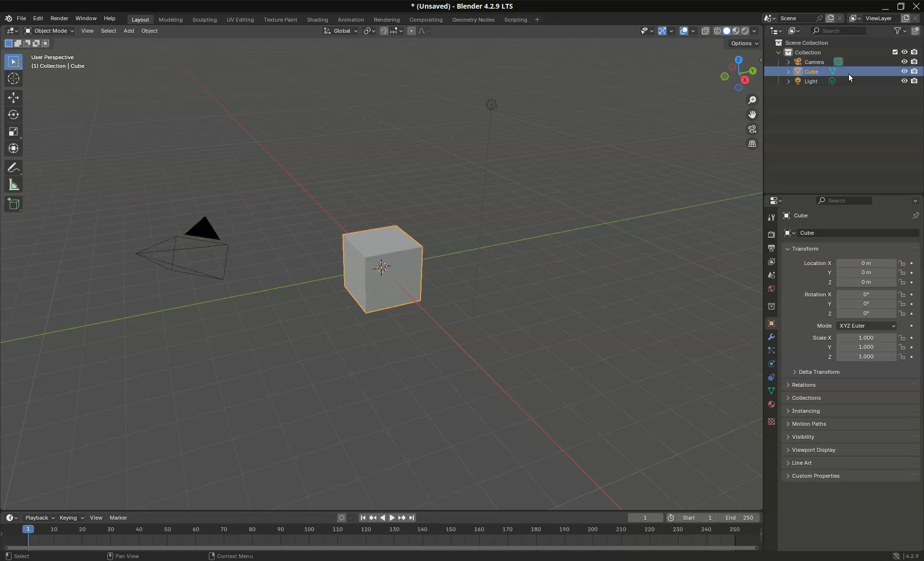924x561 pixels.
Task: Select the Measure tool
Action: point(13,185)
